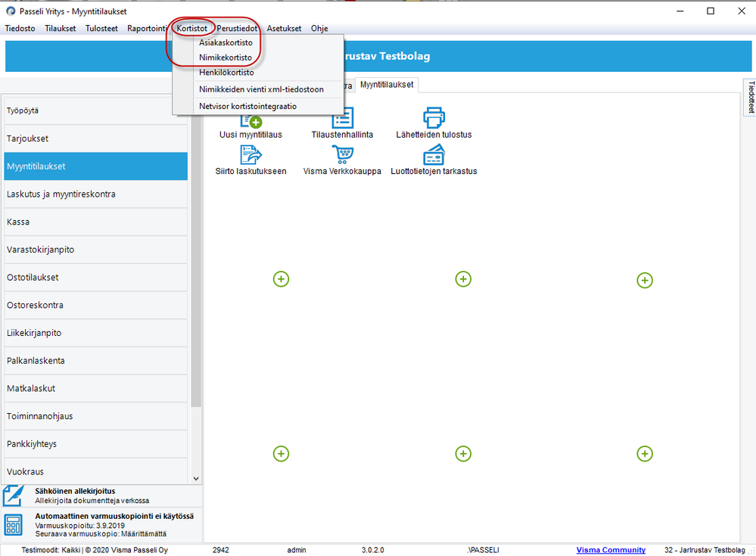Open the Tilaukset menu
This screenshot has height=556, width=756.
(61, 29)
